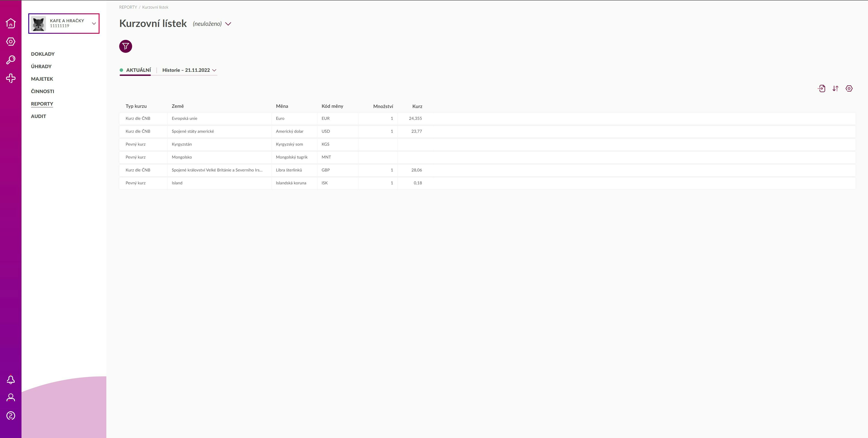Click Kyrgyzský som currency name
Viewport: 868px width, 438px height.
click(289, 144)
